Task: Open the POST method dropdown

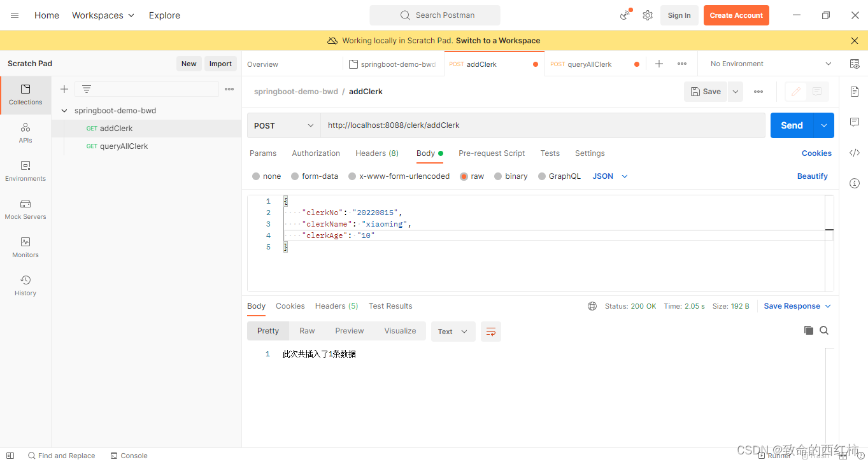Action: [284, 125]
